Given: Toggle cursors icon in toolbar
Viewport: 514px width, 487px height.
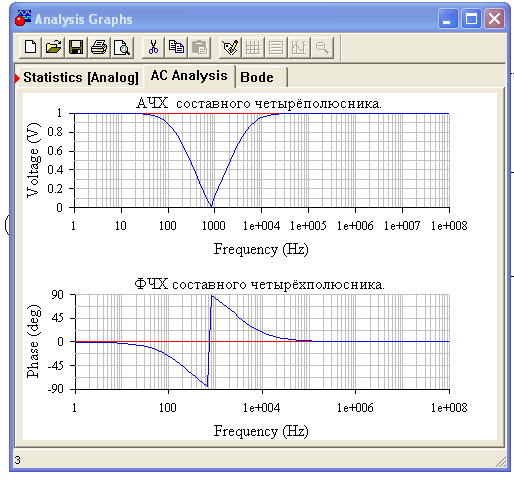Looking at the screenshot, I should pyautogui.click(x=299, y=47).
